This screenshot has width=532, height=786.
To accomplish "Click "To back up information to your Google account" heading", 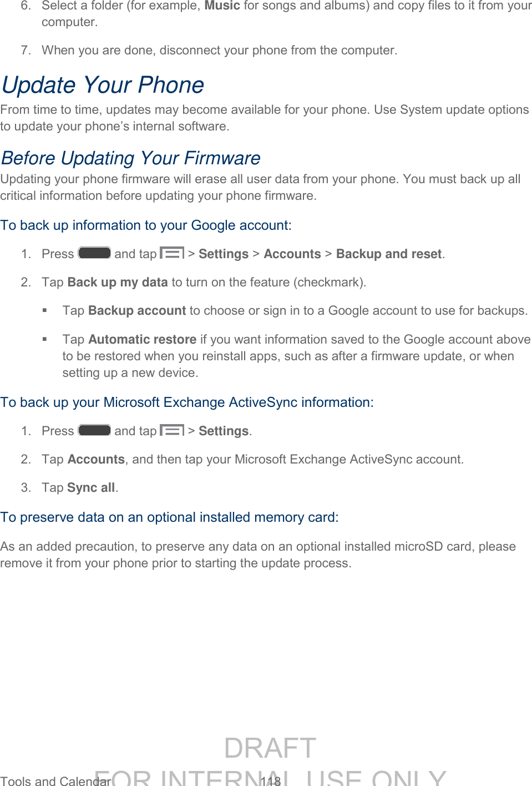I will 146,225.
